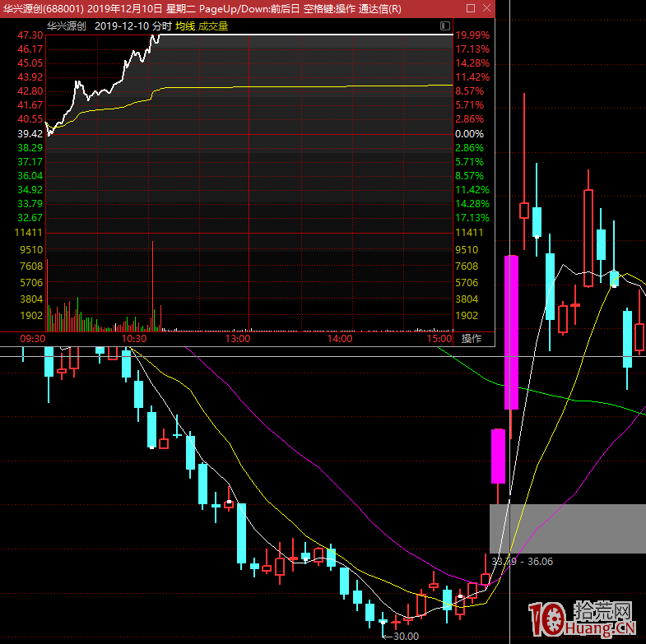Screen dimensions: 646x644
Task: Click the 0.00% percent label
Action: click(470, 134)
